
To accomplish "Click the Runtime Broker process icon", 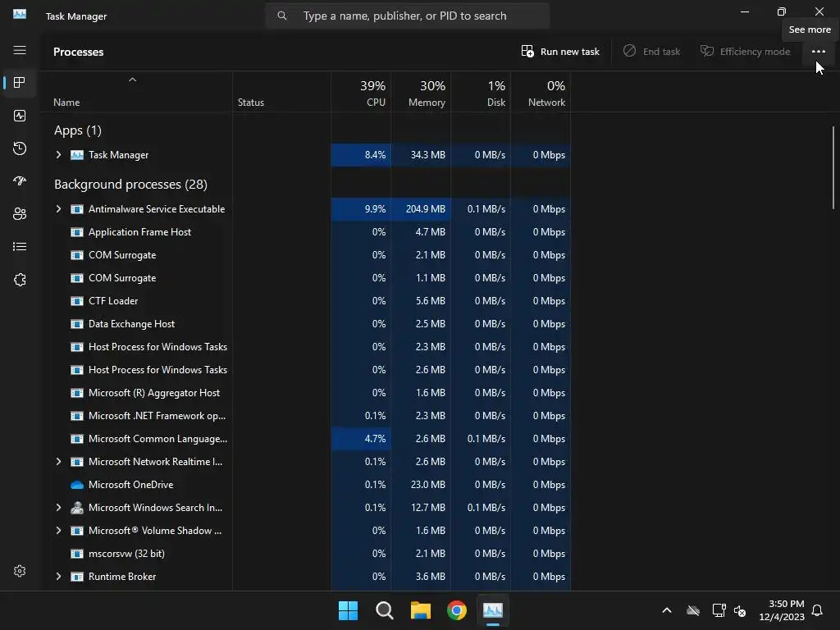I will [x=77, y=577].
